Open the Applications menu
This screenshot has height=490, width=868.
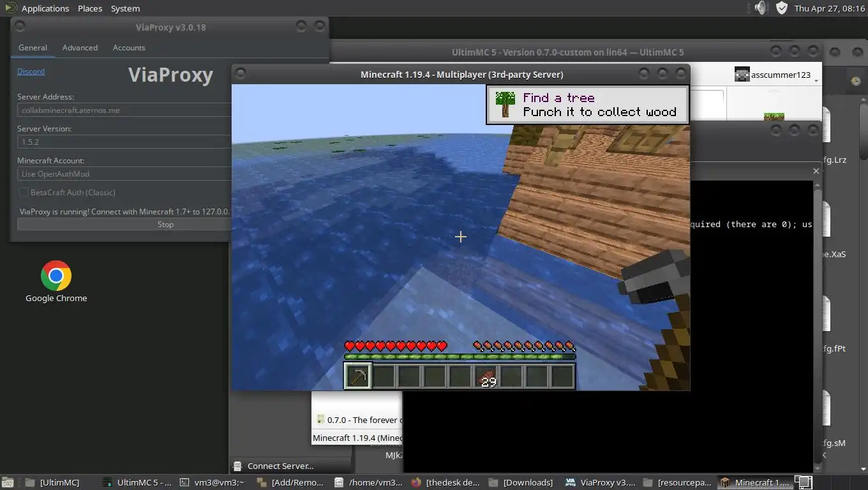pos(45,8)
